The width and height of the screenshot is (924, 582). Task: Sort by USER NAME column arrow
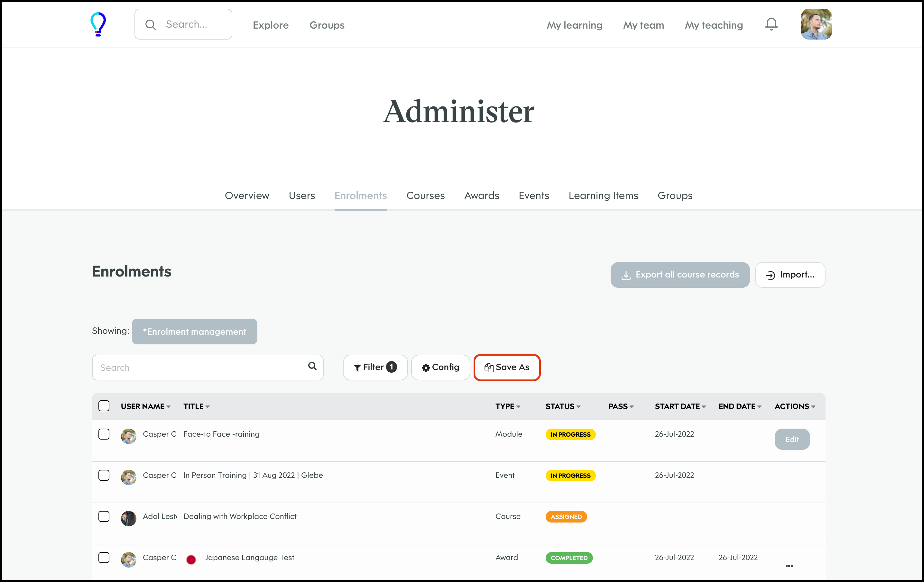(169, 407)
